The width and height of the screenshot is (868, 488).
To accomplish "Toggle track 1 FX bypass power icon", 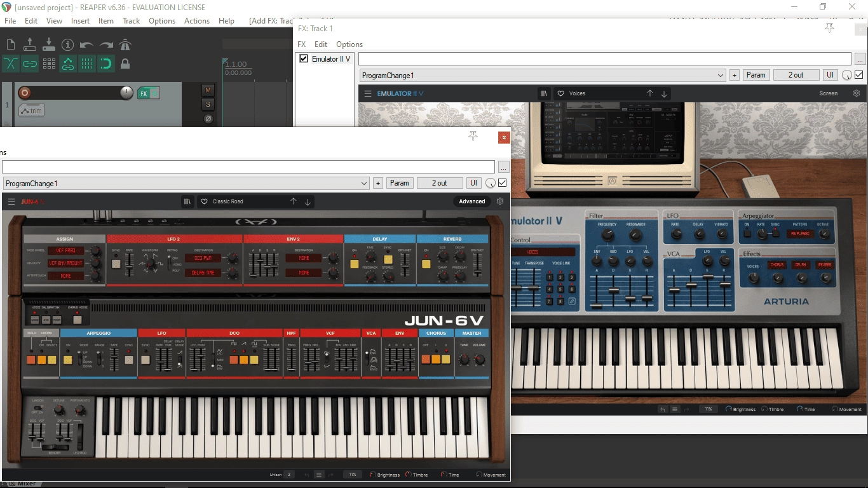I will click(155, 93).
